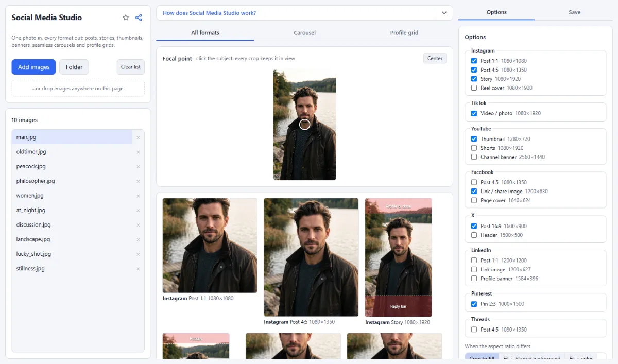Uncheck Instagram Story 1080×1920

[474, 79]
